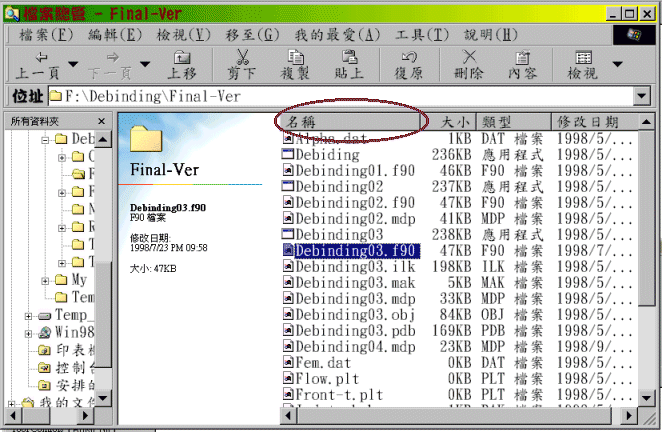This screenshot has height=432, width=662.
Task: Click the Up (上移) folder toolbar icon
Action: coord(181,65)
